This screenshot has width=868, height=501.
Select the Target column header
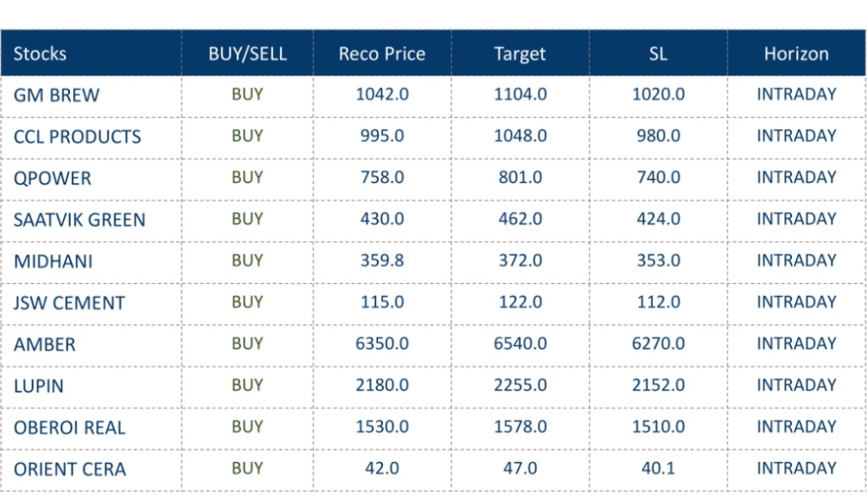pyautogui.click(x=520, y=54)
